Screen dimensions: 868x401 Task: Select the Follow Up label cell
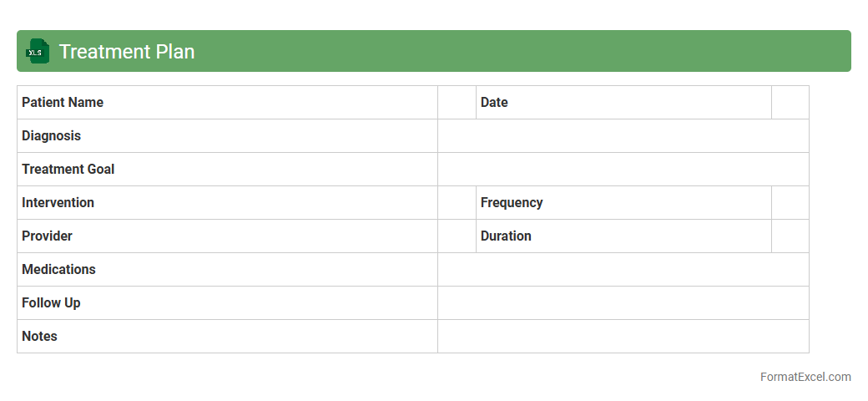(227, 303)
